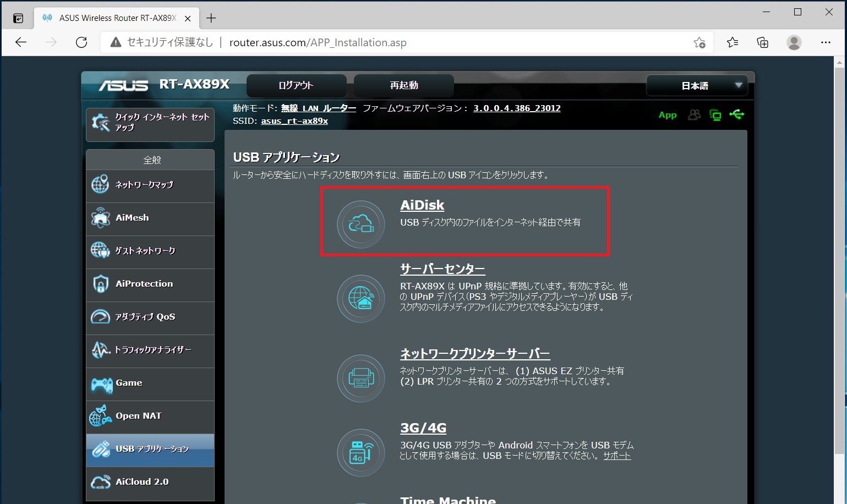The image size is (847, 504).
Task: Click the Traffic Analyzer sidebar icon
Action: click(101, 349)
